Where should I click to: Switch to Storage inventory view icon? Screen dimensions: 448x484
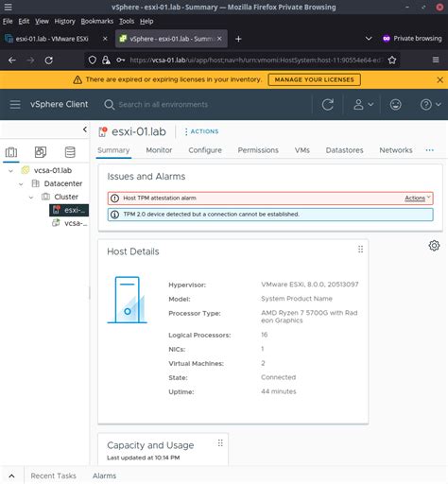point(70,152)
